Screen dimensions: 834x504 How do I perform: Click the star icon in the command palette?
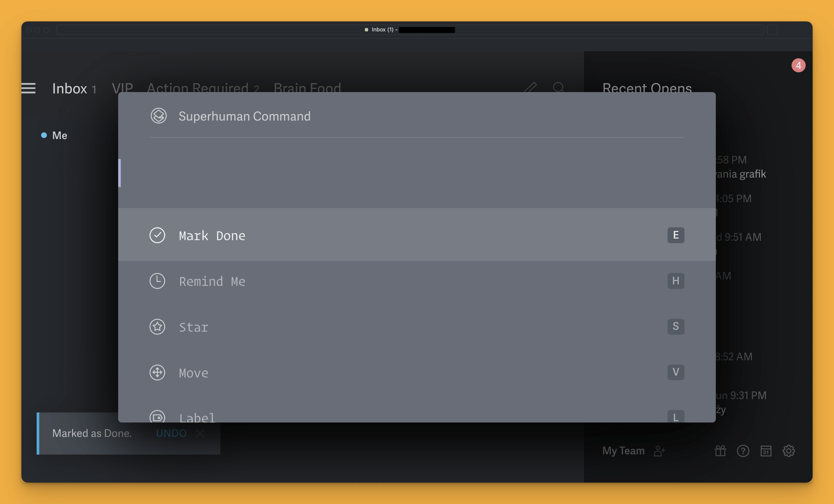(157, 326)
